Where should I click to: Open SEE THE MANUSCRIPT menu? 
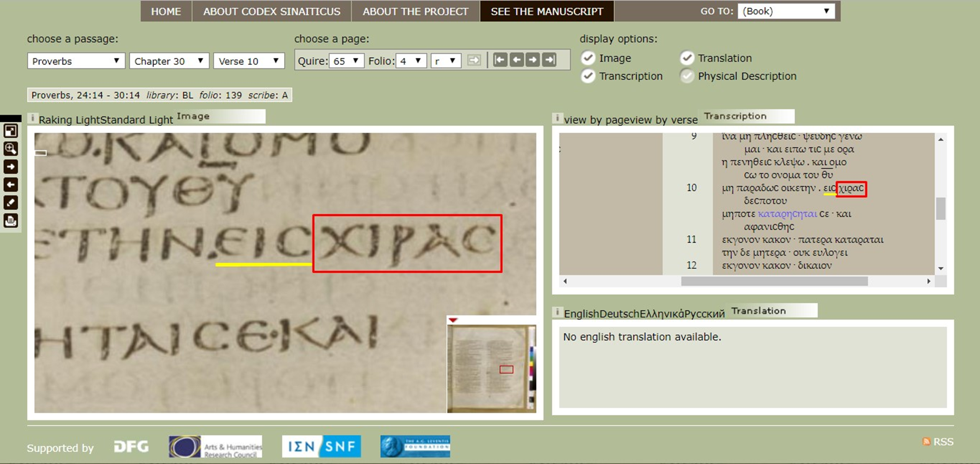[x=547, y=11]
